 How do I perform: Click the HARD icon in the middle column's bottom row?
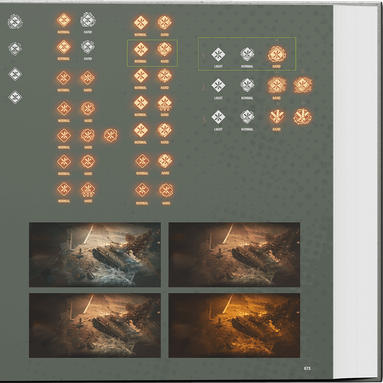click(166, 190)
